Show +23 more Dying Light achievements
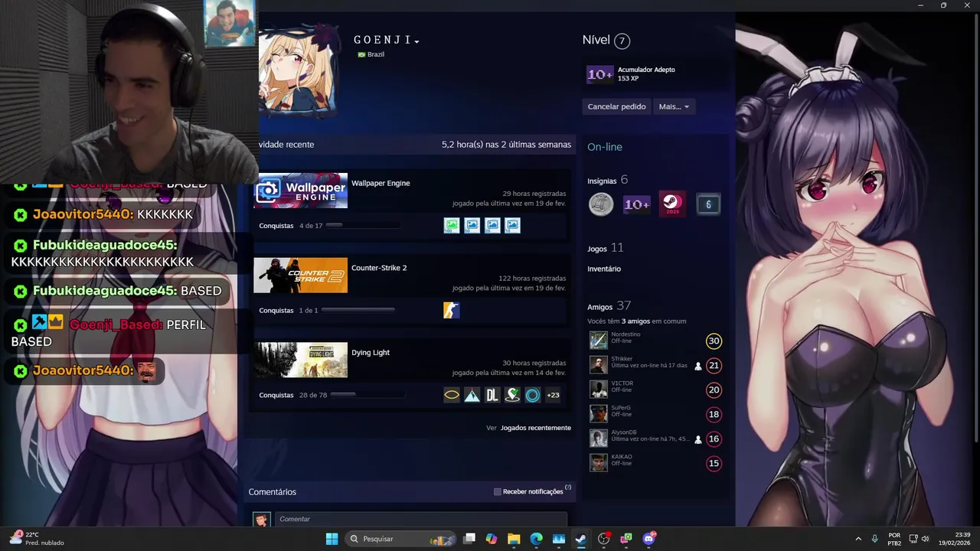 pos(553,395)
